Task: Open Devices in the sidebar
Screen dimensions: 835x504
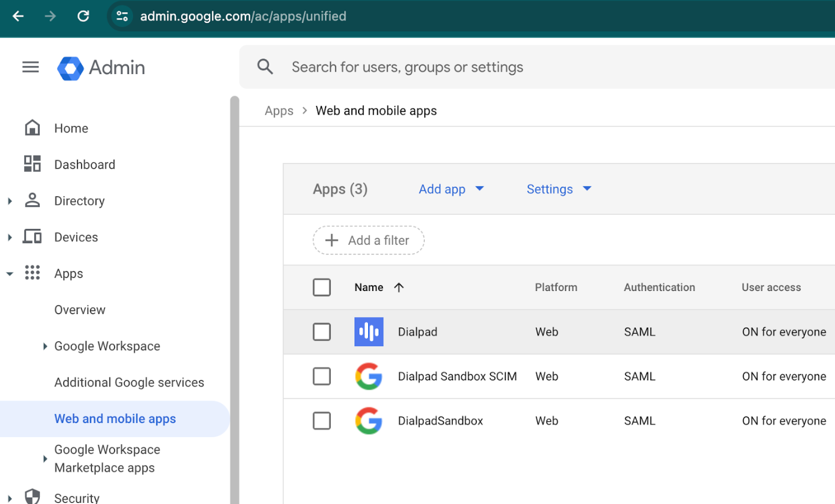Action: (76, 237)
